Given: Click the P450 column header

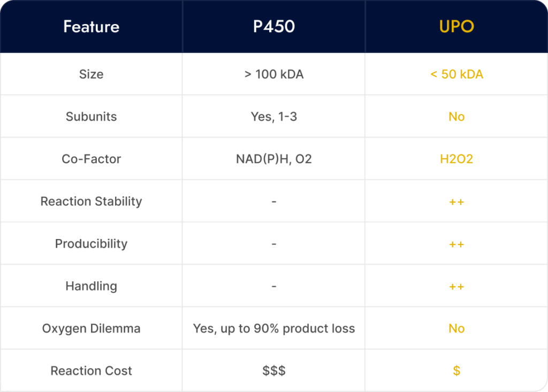Looking at the screenshot, I should [273, 27].
